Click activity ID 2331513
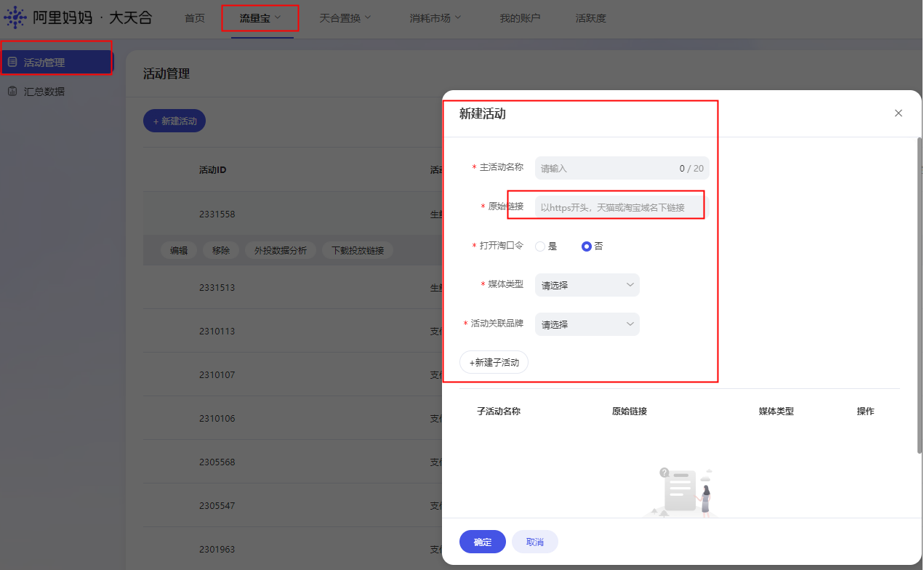This screenshot has height=570, width=924. (x=217, y=287)
